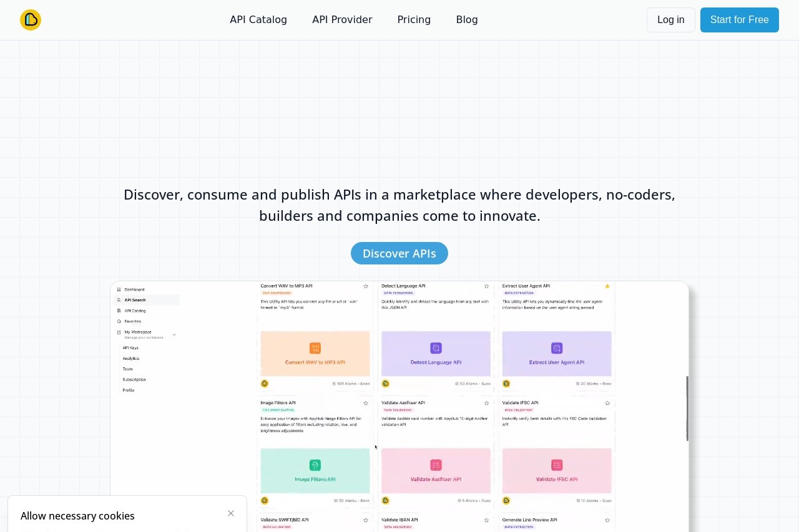The height and width of the screenshot is (532, 799).
Task: Select Team in workspace list
Action: click(127, 369)
